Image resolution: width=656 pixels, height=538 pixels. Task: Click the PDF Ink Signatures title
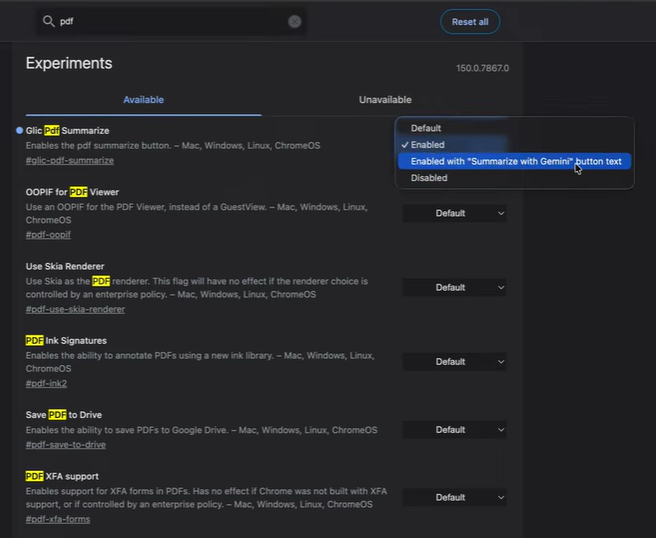[66, 341]
